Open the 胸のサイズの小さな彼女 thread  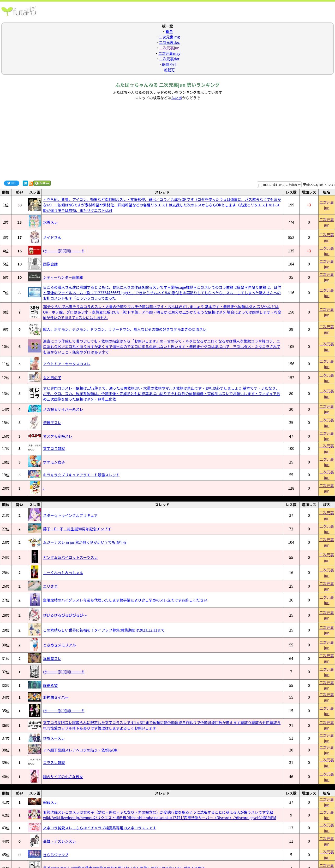[63, 777]
